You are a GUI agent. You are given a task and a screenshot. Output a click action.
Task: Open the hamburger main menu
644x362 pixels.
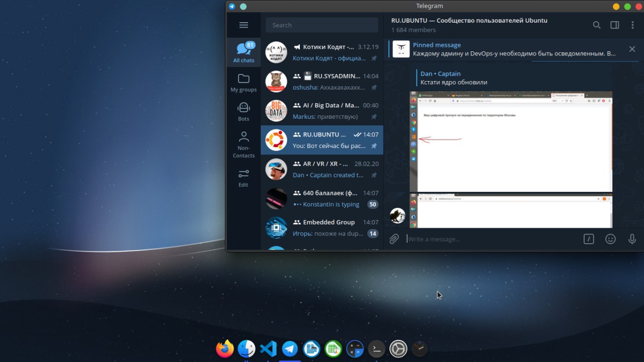tap(244, 25)
